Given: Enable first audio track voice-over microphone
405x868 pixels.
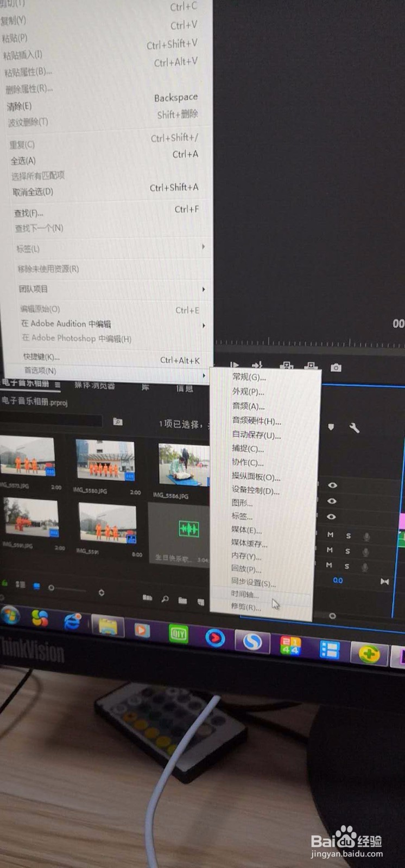Looking at the screenshot, I should pos(366,537).
